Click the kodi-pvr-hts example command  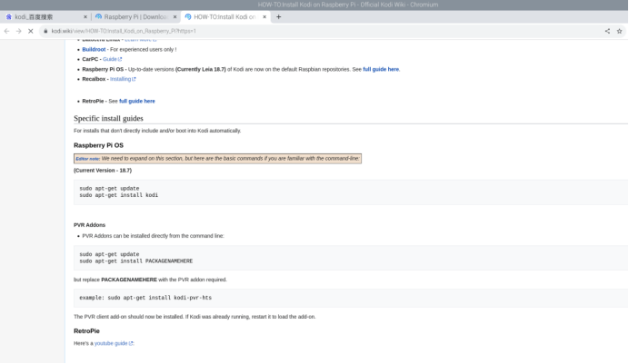coord(145,298)
